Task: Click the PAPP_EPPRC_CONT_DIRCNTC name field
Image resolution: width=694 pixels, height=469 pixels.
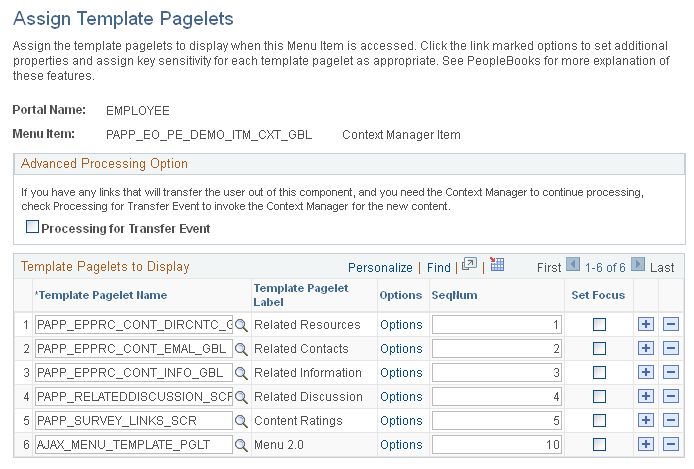Action: point(134,325)
